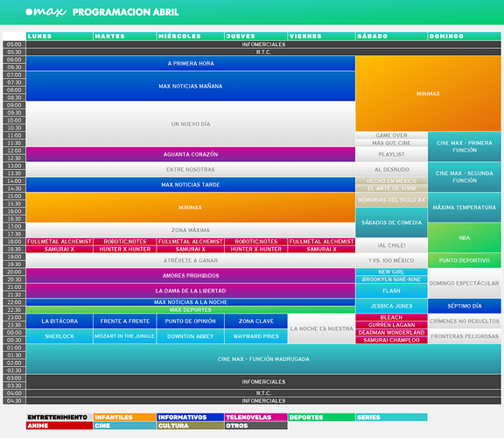Select the WAYWARD PINES slot

255,336
